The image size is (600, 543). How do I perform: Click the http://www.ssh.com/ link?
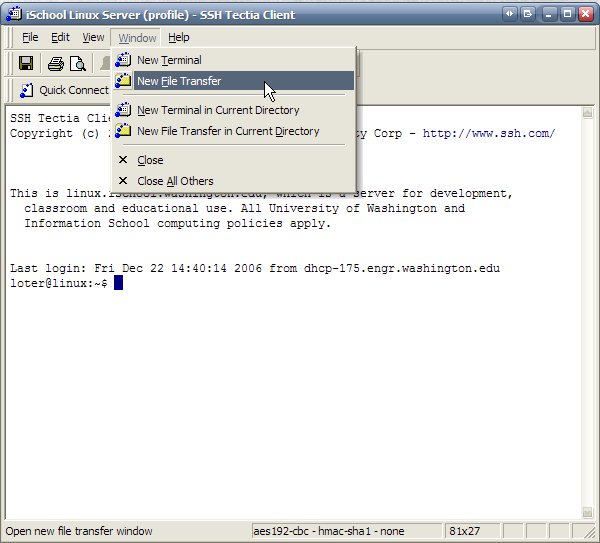click(x=489, y=133)
